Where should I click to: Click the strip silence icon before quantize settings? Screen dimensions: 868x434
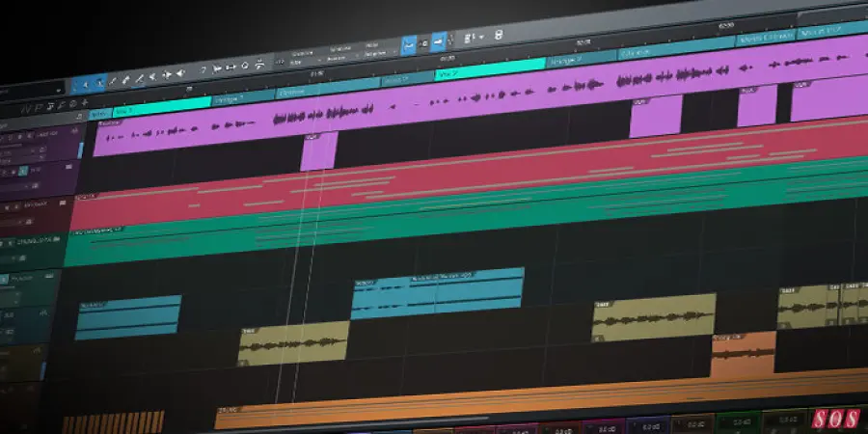tap(259, 64)
